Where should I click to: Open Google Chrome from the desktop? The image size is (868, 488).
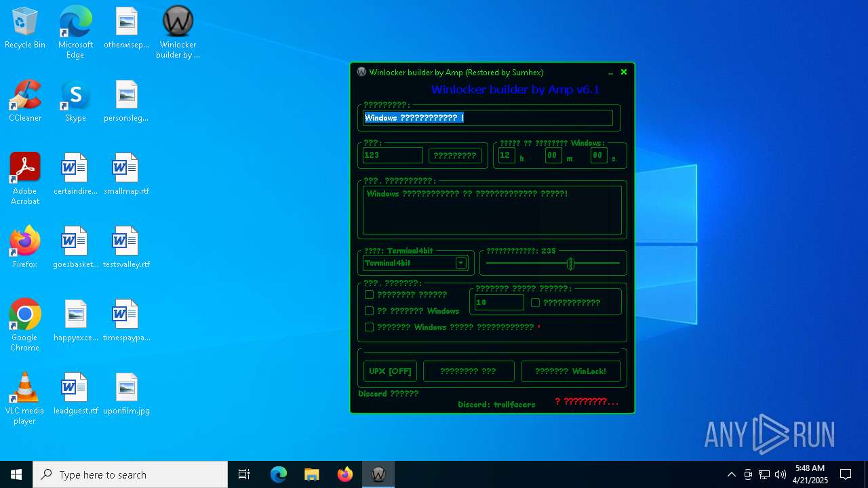(x=25, y=325)
